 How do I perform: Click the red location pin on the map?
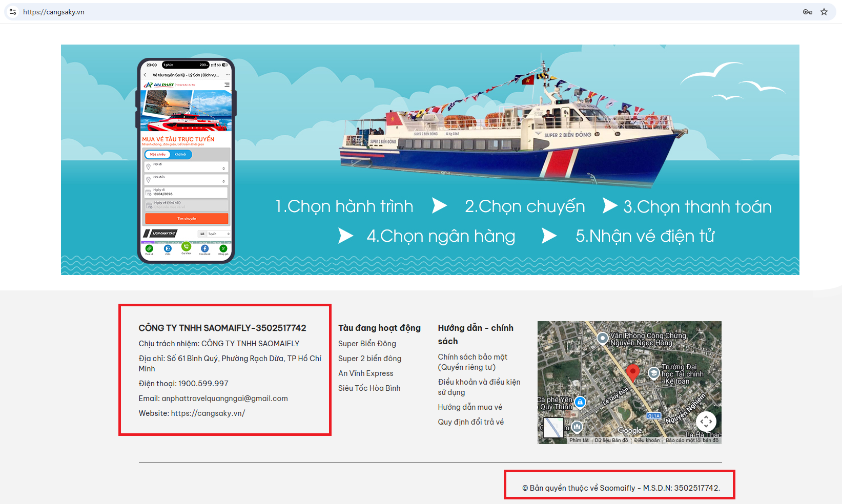point(633,373)
